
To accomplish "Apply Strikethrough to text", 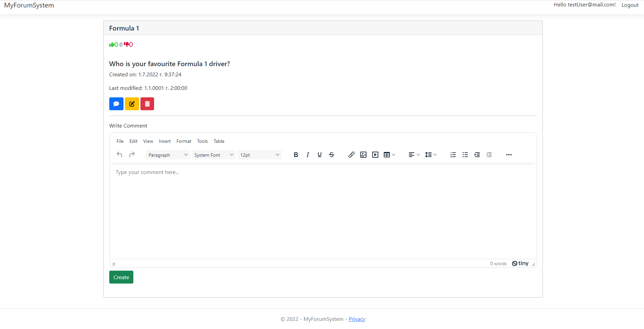I will click(x=331, y=155).
